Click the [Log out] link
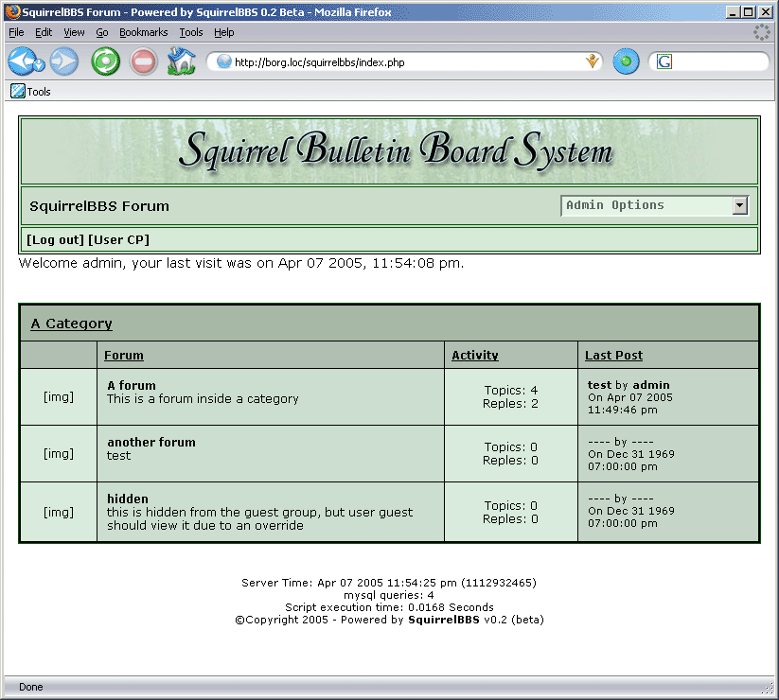 point(55,239)
